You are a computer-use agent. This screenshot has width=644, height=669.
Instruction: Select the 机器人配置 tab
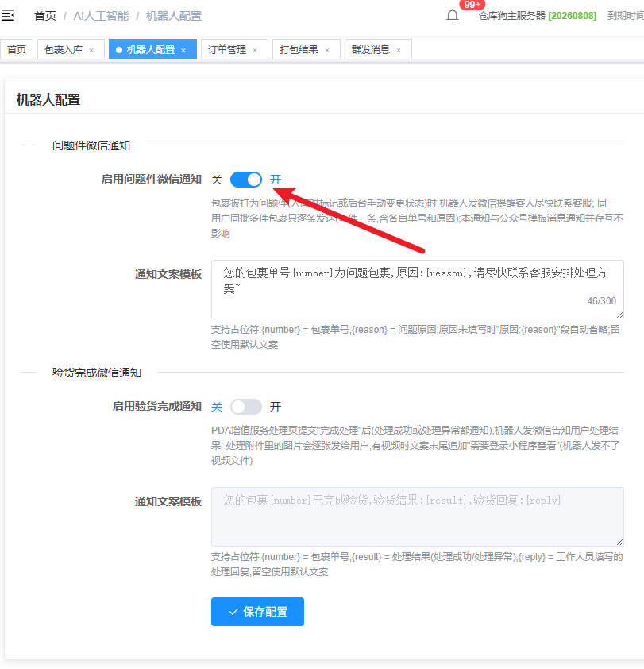pos(151,49)
